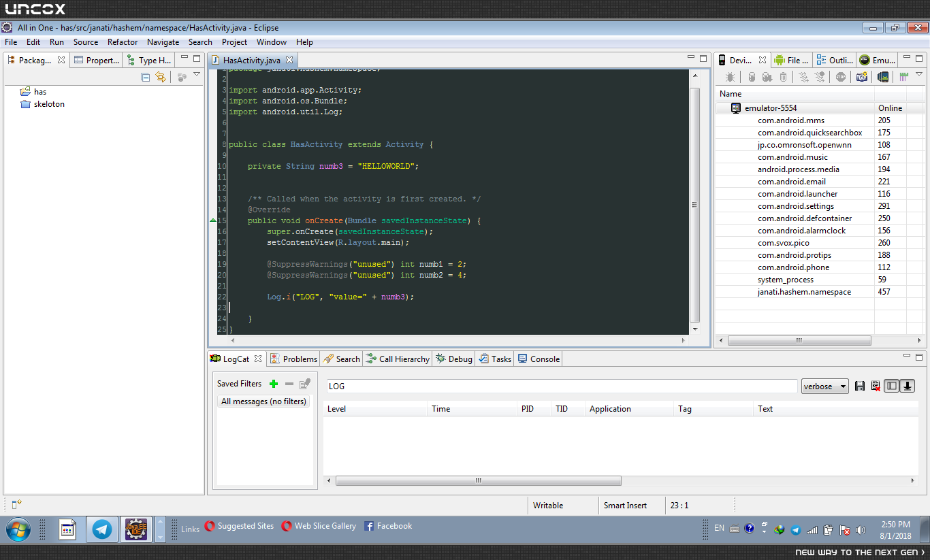
Task: Open the Call Hierarchy tab
Action: click(x=398, y=359)
